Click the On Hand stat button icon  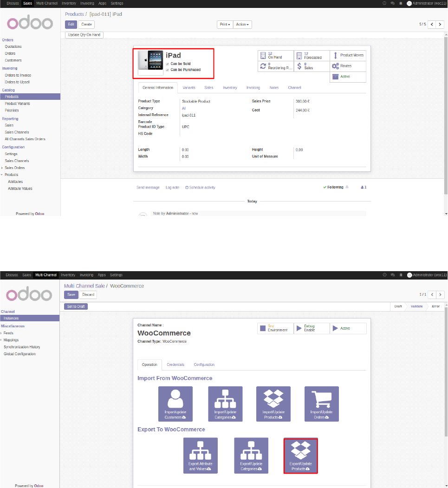coord(263,55)
